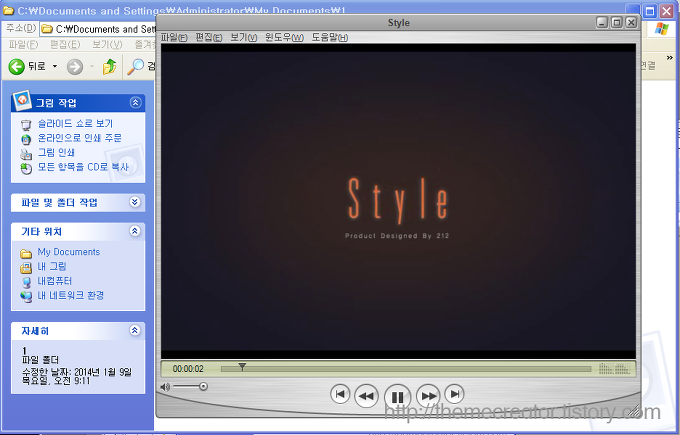Skip to end of the movie
Image resolution: width=680 pixels, height=435 pixels.
coord(454,394)
